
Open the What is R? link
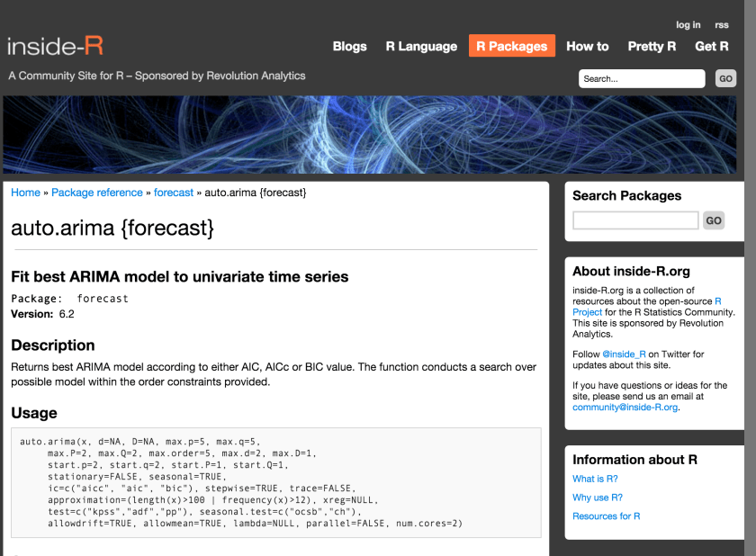(595, 479)
